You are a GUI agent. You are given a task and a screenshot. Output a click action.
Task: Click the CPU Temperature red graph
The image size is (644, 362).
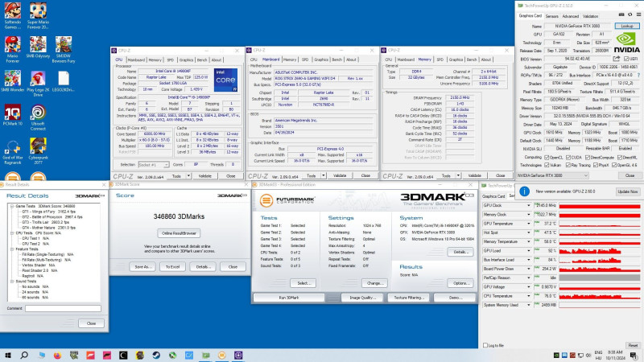pyautogui.click(x=599, y=295)
